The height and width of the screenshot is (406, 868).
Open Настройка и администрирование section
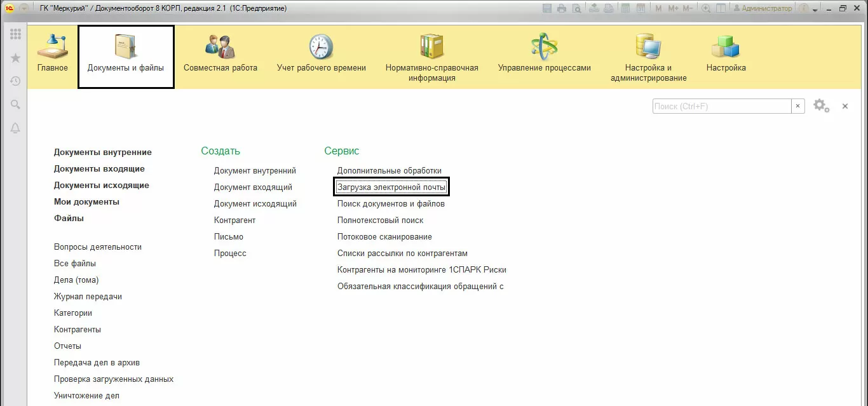coord(649,57)
